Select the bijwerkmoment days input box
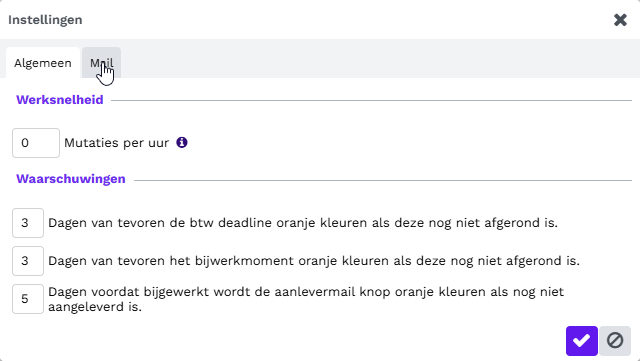The width and height of the screenshot is (640, 361). pos(28,261)
